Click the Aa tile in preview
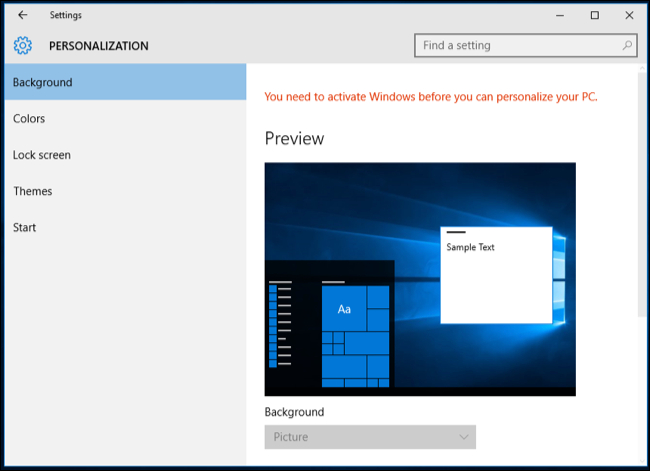Image resolution: width=650 pixels, height=471 pixels. [x=344, y=308]
